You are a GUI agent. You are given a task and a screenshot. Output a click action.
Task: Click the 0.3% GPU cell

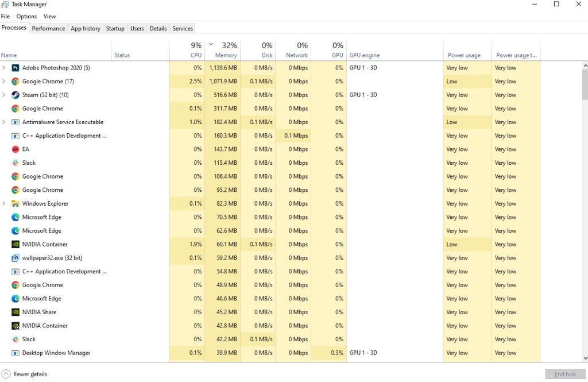click(328, 353)
